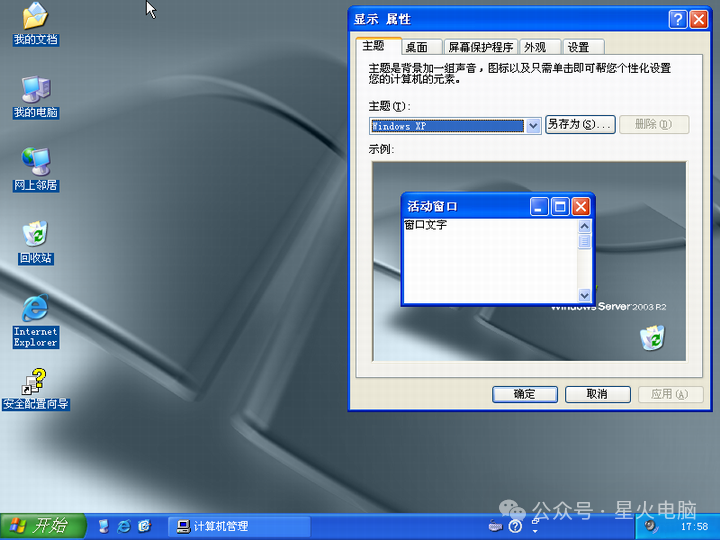Click the sample window's red close button
720x540 pixels.
pyautogui.click(x=580, y=207)
